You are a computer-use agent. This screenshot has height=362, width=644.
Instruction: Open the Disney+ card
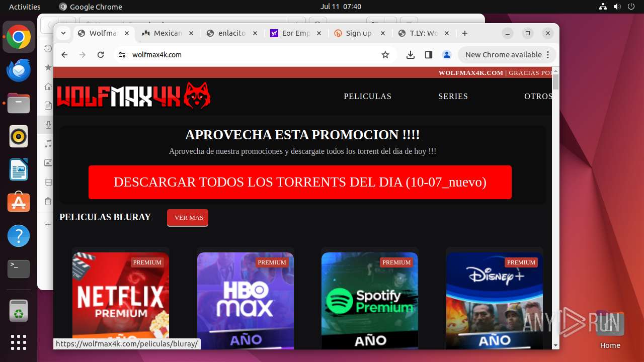tap(495, 301)
